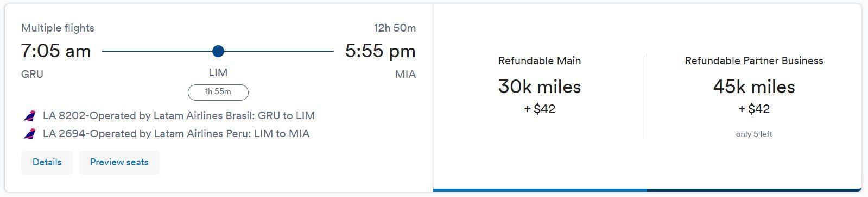868x197 pixels.
Task: Click the MIA destination airport code
Action: pos(405,75)
